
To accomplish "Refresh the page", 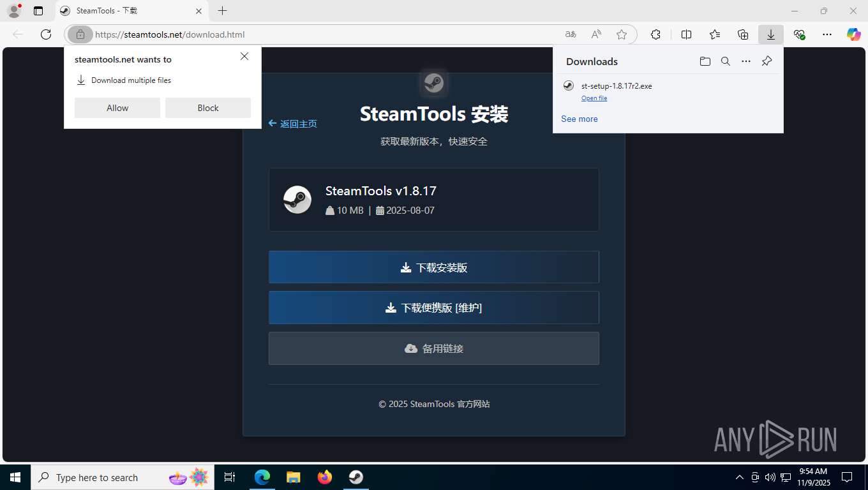I will coord(46,34).
